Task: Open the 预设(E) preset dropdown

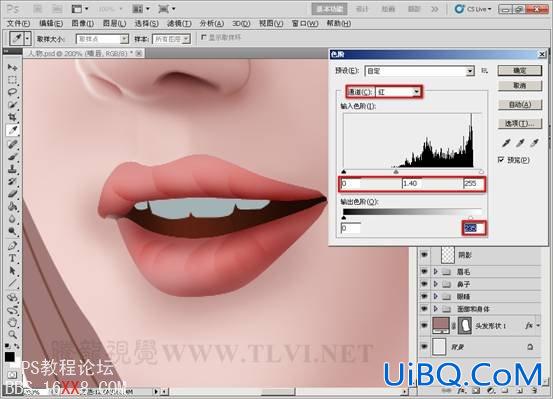Action: point(419,71)
